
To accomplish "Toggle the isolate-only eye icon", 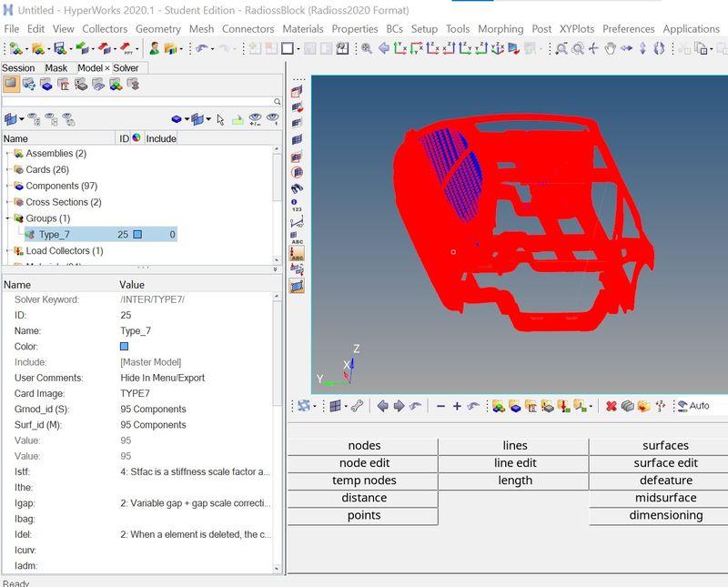I will pyautogui.click(x=272, y=119).
